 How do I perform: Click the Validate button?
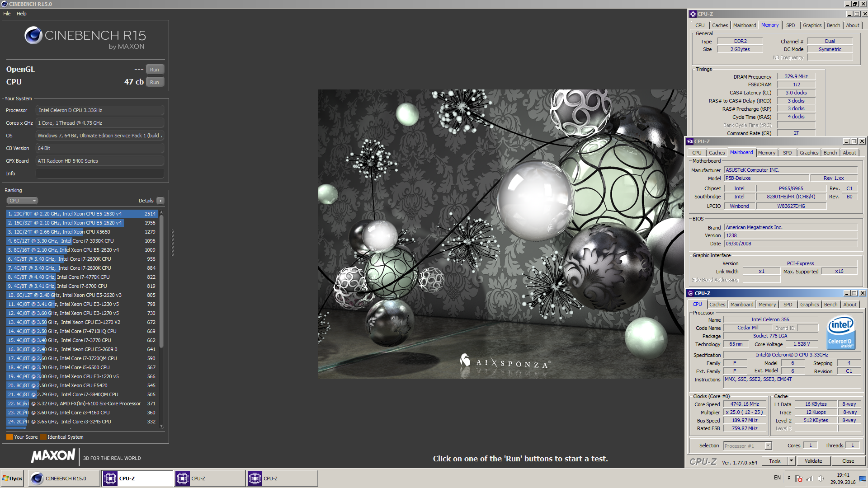813,461
